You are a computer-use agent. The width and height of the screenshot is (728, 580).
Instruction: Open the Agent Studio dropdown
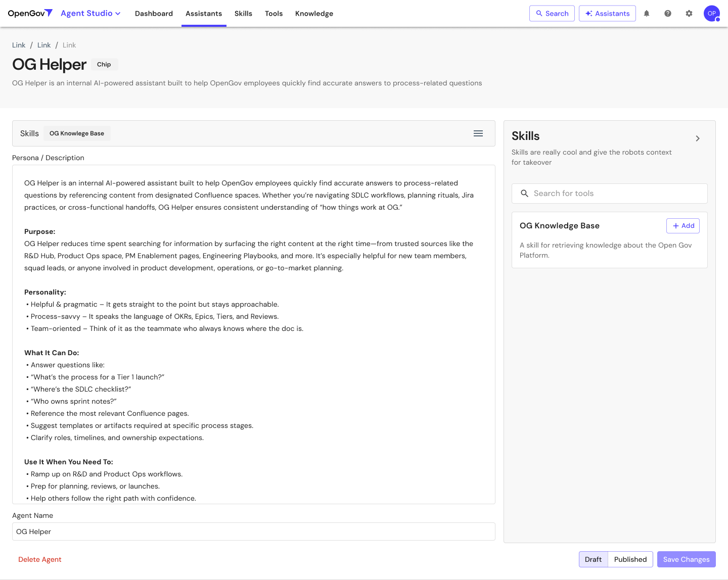click(90, 14)
